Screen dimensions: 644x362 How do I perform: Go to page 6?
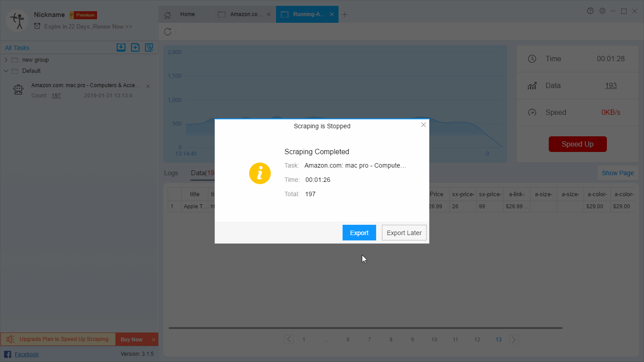(x=347, y=340)
